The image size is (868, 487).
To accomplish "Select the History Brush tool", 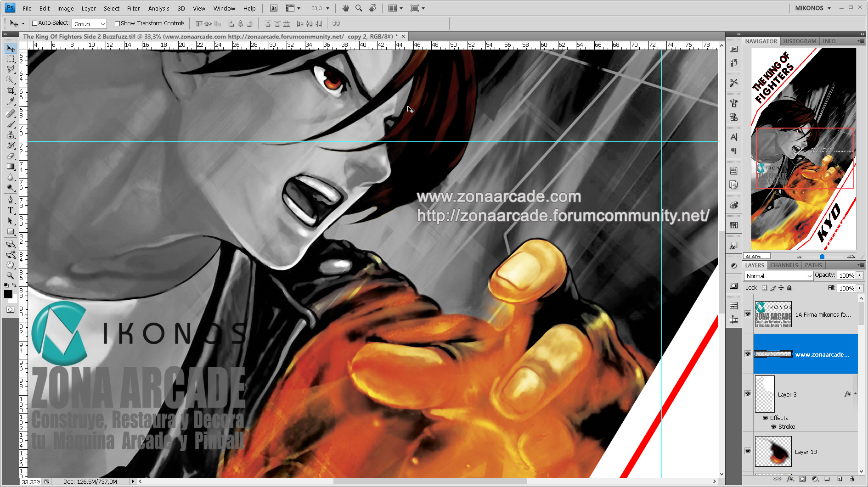I will click(x=11, y=145).
